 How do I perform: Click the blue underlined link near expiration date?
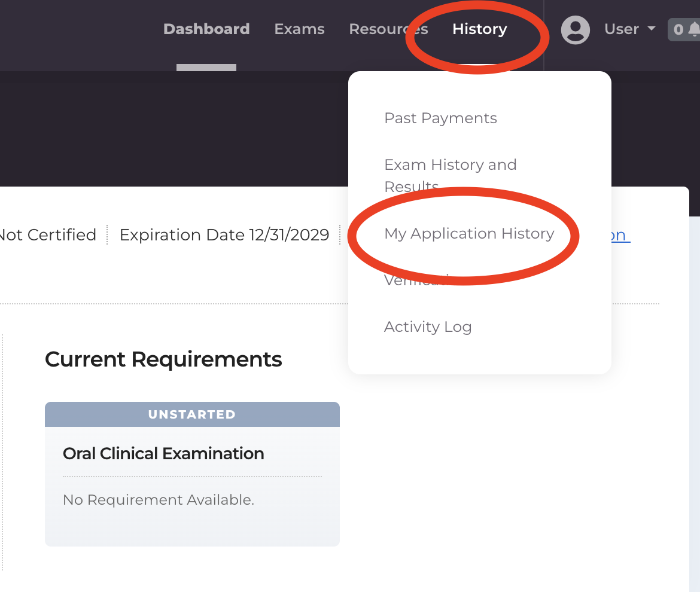[x=619, y=234]
